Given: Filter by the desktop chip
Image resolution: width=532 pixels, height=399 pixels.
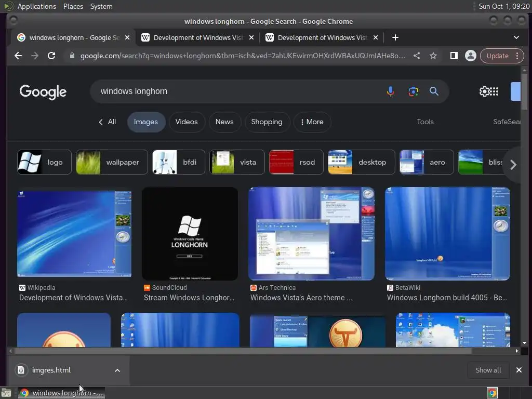Looking at the screenshot, I should pos(362,162).
